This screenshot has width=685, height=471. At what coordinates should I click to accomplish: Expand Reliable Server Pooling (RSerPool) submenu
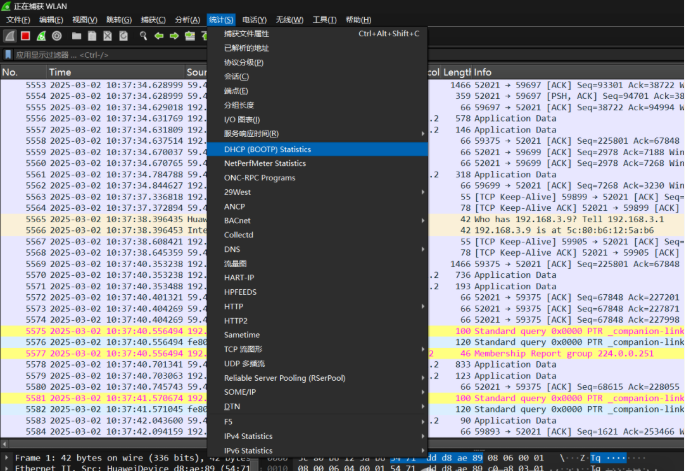point(317,378)
